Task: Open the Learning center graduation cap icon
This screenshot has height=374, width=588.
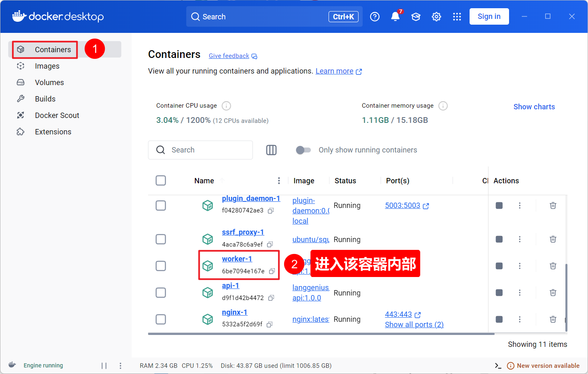Action: pos(416,16)
